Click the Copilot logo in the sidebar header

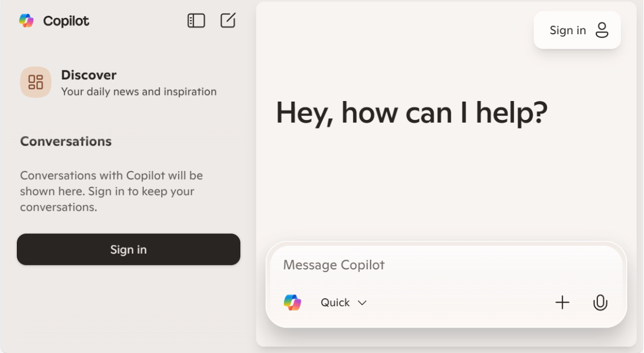(x=26, y=21)
